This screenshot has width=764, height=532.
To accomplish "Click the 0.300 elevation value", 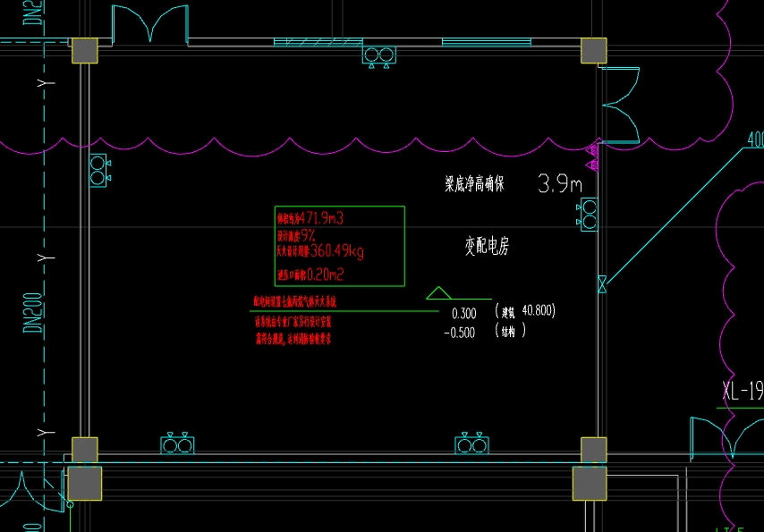I will pyautogui.click(x=464, y=313).
